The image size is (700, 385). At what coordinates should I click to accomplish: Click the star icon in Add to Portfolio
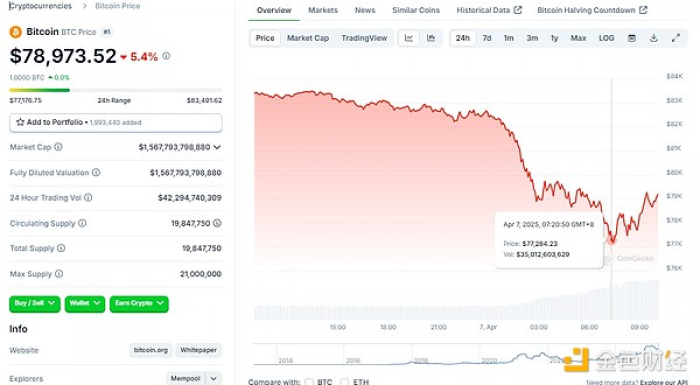pos(20,122)
